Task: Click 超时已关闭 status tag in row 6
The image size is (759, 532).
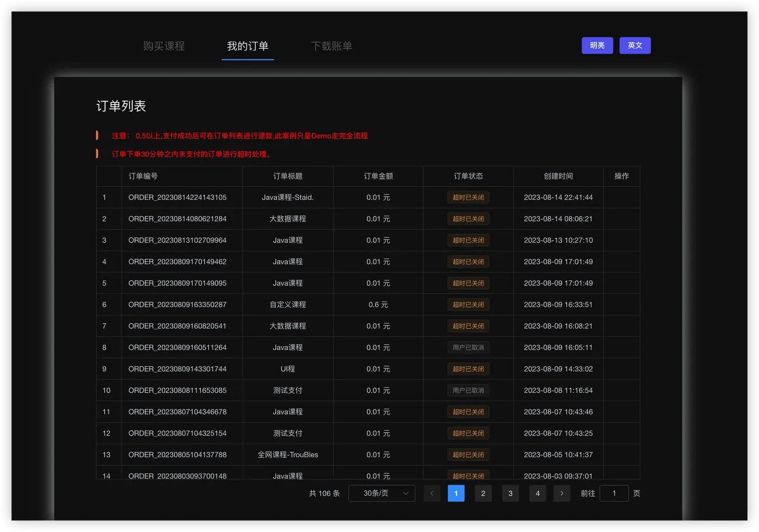Action: [468, 304]
